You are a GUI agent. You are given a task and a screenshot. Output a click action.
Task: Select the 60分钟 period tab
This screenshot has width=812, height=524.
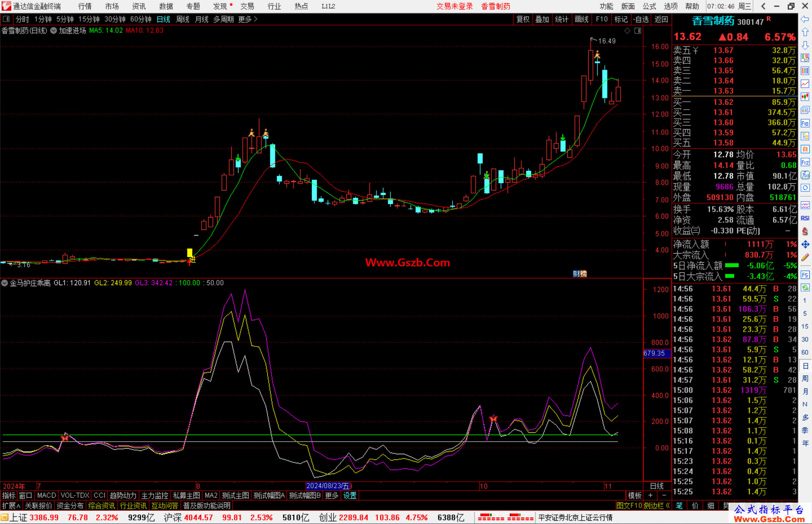(141, 19)
